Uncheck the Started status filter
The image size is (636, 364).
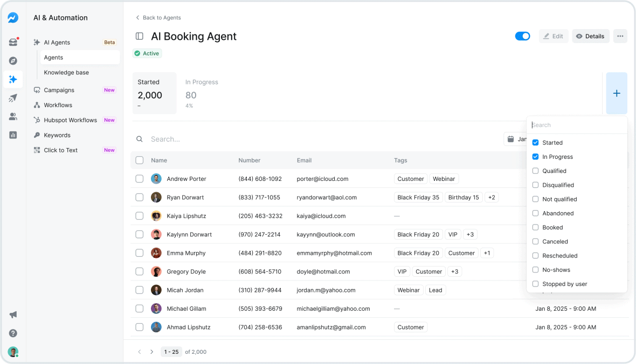tap(535, 142)
